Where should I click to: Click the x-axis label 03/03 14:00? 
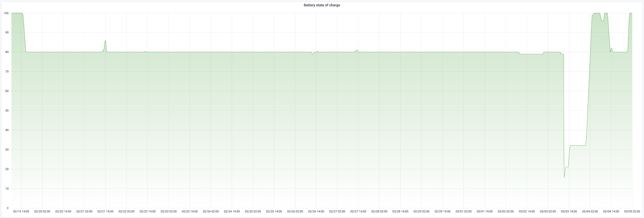569,212
